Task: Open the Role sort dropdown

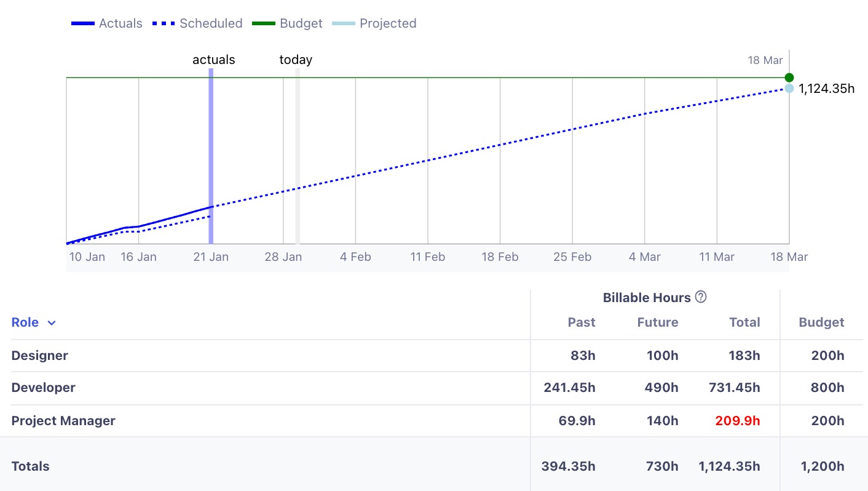Action: 51,322
